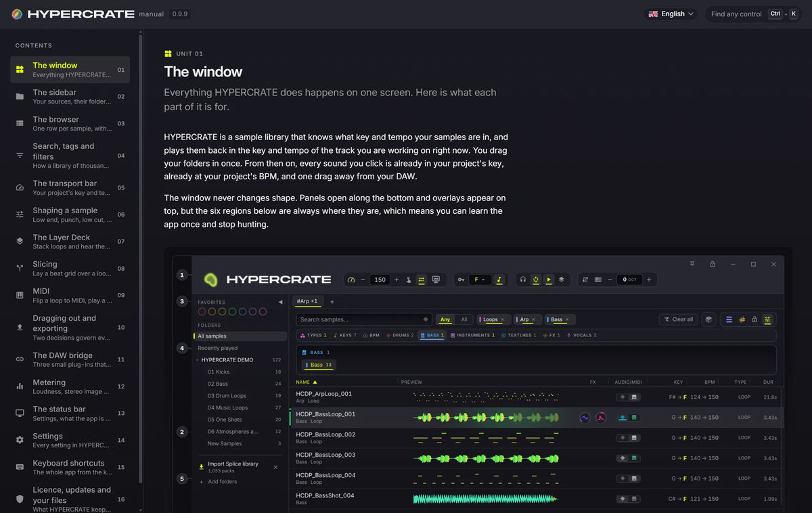
Task: Open the INSTRUMENTS filter tab
Action: click(472, 335)
